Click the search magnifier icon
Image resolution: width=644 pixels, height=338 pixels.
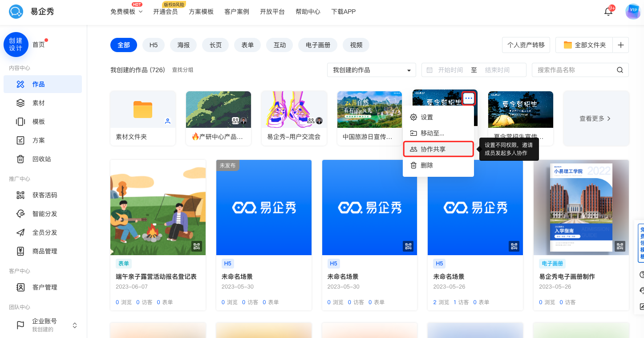[620, 70]
